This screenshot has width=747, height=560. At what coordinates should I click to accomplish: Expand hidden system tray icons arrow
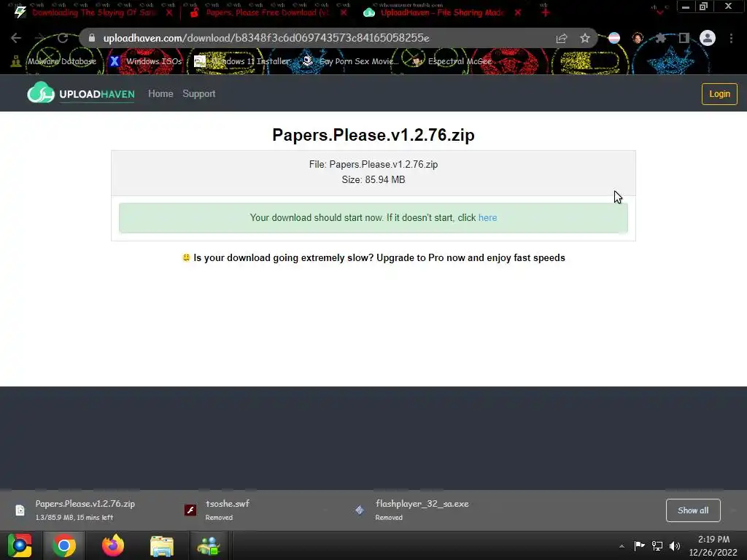coord(622,546)
